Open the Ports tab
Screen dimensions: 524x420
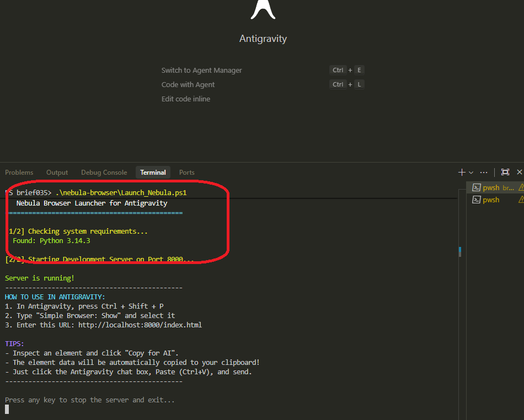pyautogui.click(x=187, y=173)
